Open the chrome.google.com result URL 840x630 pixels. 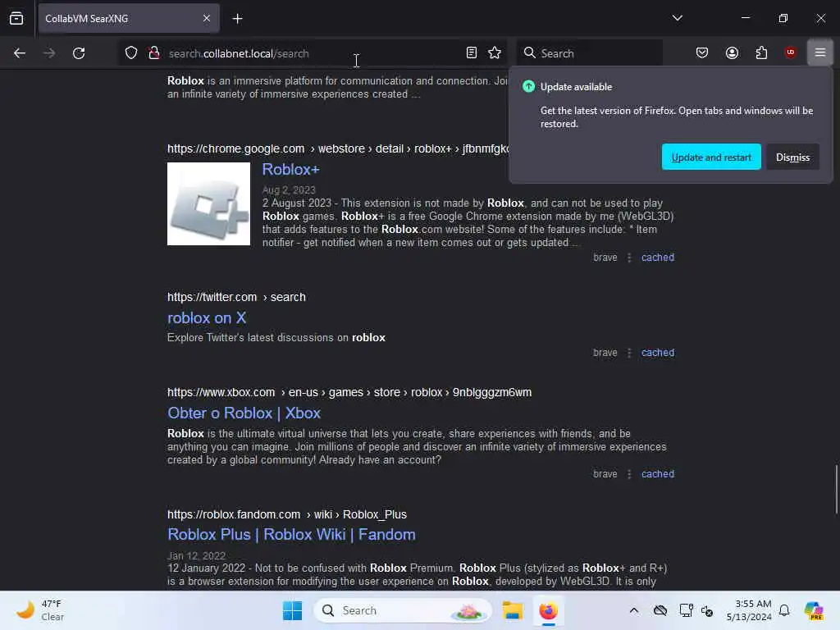(x=337, y=149)
